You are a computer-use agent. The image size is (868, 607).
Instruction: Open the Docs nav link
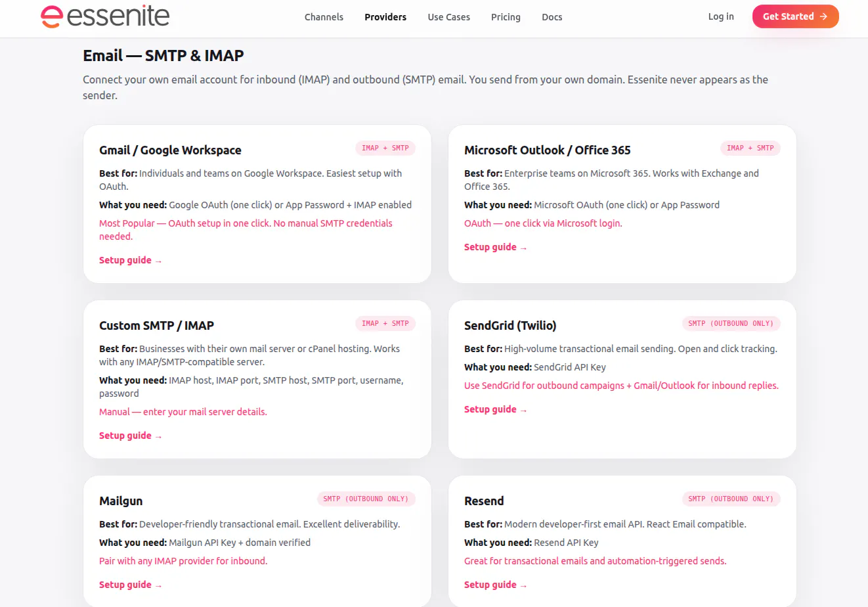pos(552,17)
